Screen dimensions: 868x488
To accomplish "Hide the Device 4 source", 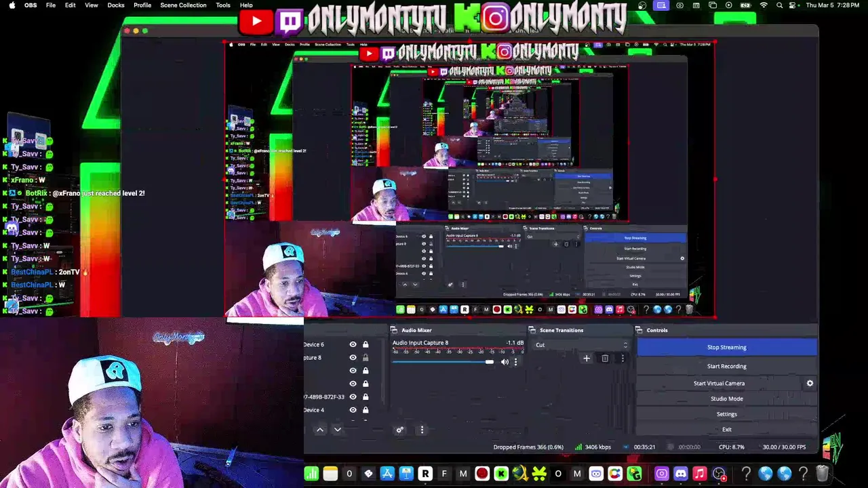I will click(353, 410).
